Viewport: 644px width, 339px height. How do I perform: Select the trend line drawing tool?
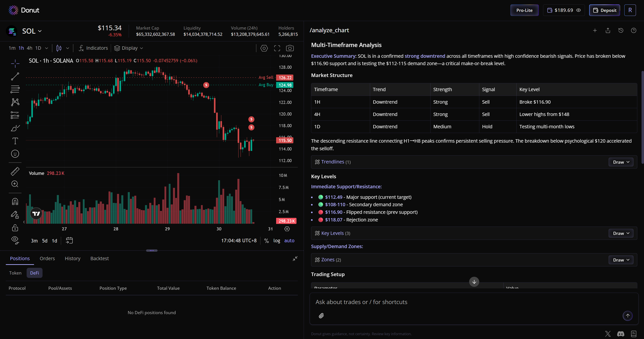15,76
